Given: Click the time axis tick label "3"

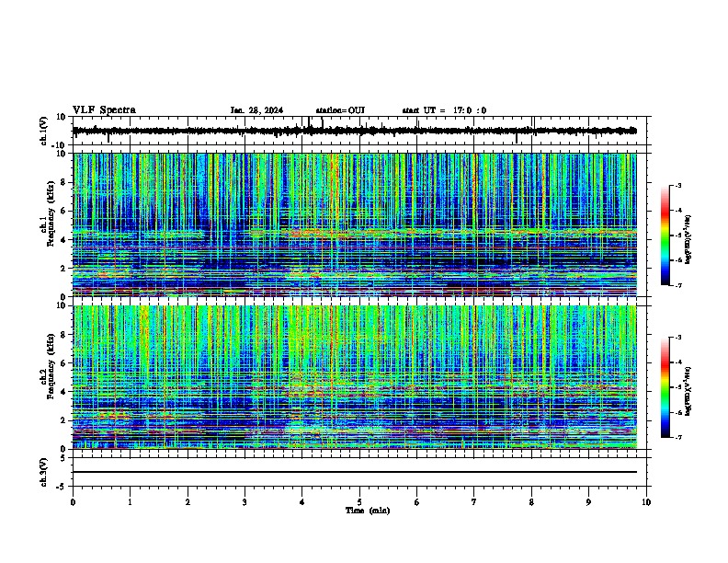Looking at the screenshot, I should point(245,502).
